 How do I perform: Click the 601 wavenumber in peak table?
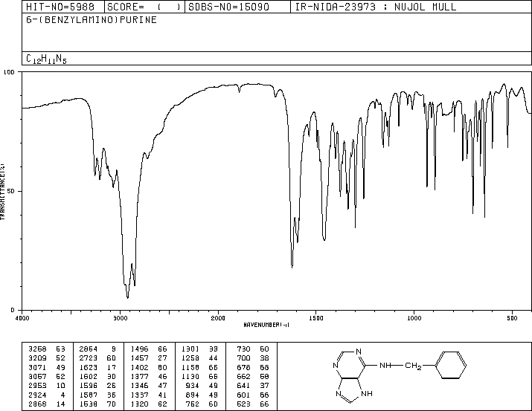coord(243,395)
